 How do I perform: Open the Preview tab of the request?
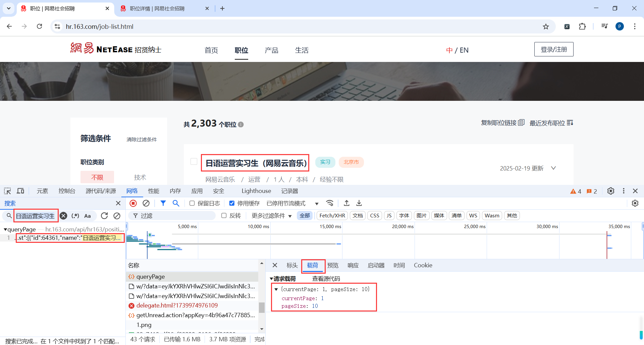[x=333, y=265]
